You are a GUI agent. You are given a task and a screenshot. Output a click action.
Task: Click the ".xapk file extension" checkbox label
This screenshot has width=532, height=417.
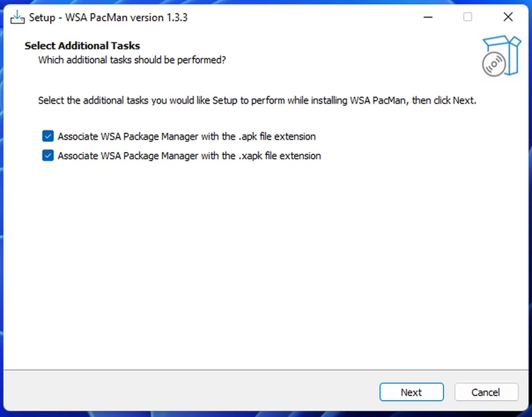[x=189, y=156]
